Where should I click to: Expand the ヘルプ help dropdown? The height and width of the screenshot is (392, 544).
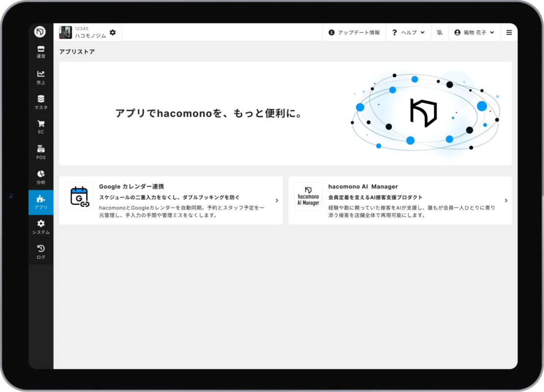(x=408, y=32)
